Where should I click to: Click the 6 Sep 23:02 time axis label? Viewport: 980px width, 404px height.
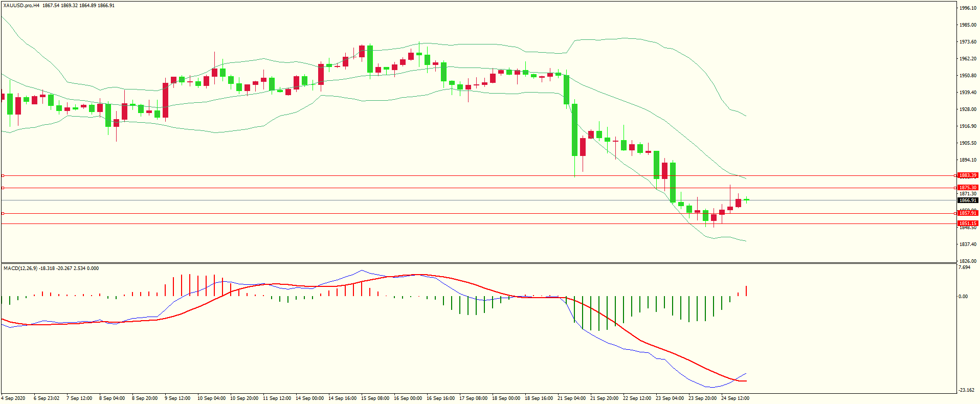click(x=47, y=398)
